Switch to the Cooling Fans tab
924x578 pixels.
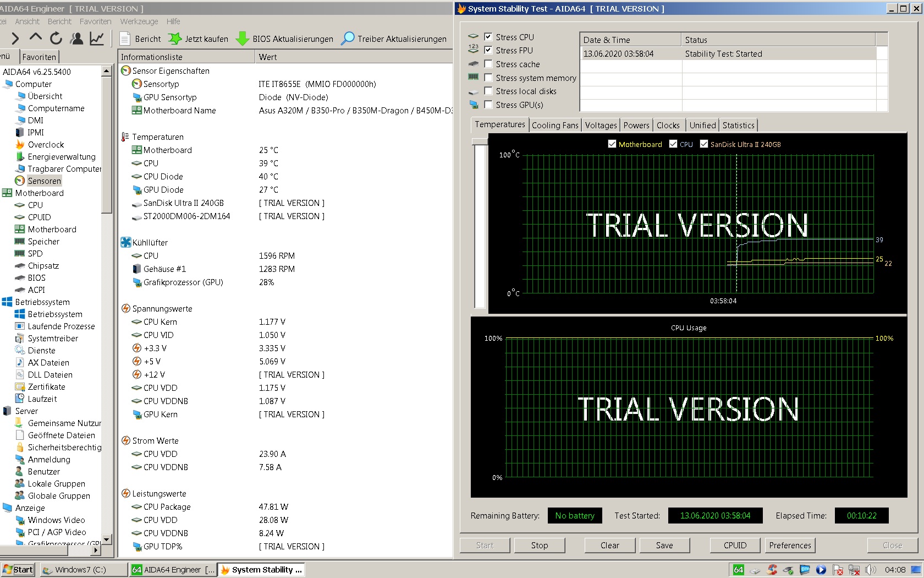[555, 125]
